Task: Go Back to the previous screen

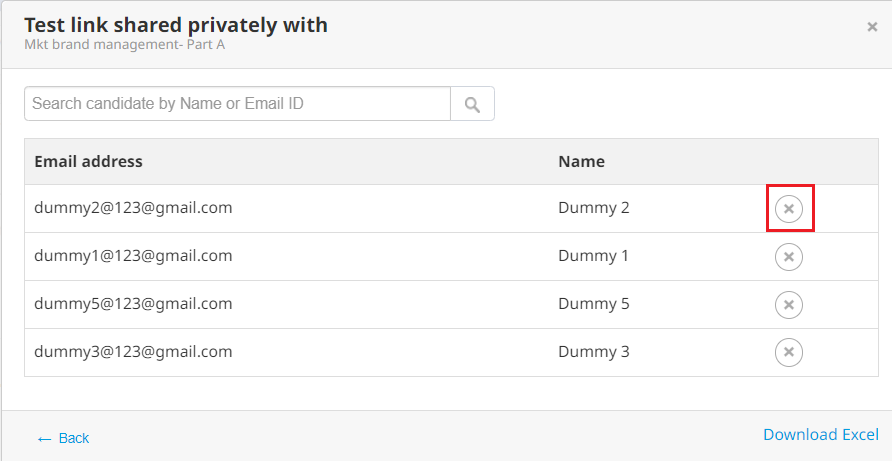Action: coord(63,438)
